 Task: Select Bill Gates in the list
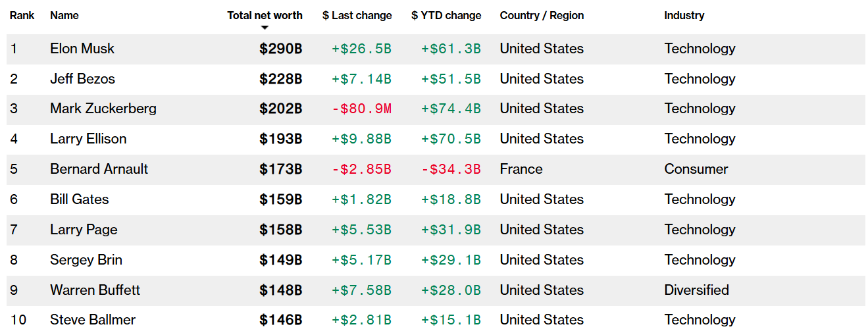[x=79, y=199]
